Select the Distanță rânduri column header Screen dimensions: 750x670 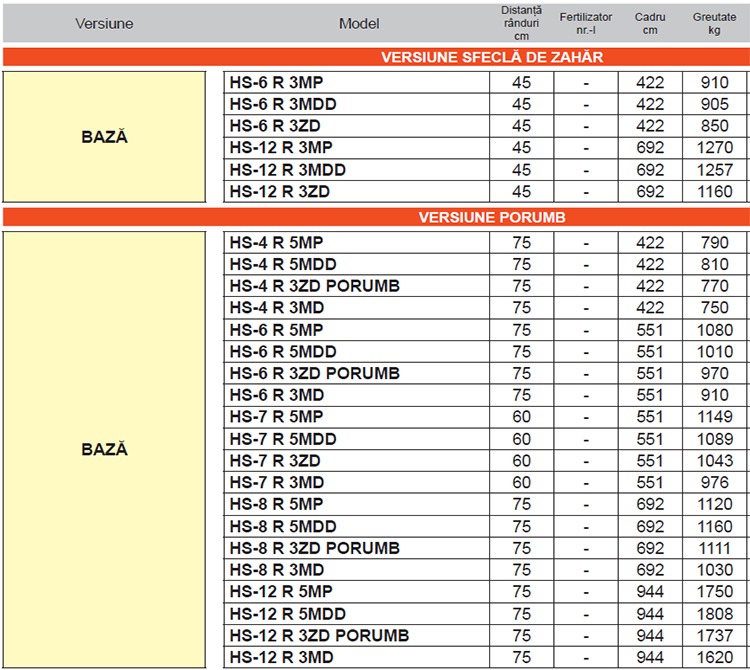[x=521, y=23]
